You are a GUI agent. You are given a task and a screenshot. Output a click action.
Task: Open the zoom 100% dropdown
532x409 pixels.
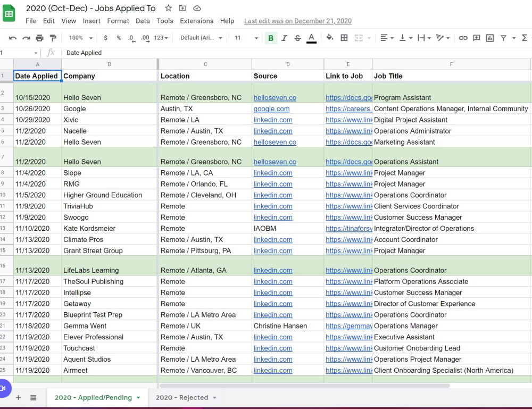pyautogui.click(x=81, y=38)
